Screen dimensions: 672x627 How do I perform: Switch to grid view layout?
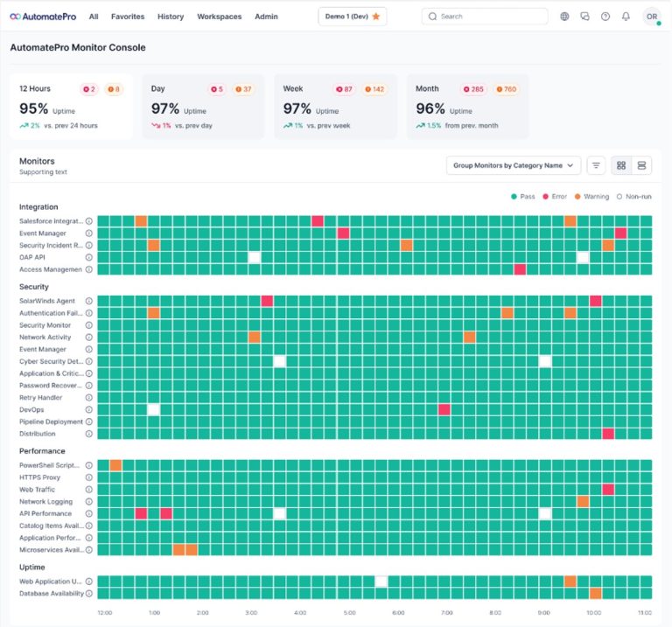click(620, 165)
